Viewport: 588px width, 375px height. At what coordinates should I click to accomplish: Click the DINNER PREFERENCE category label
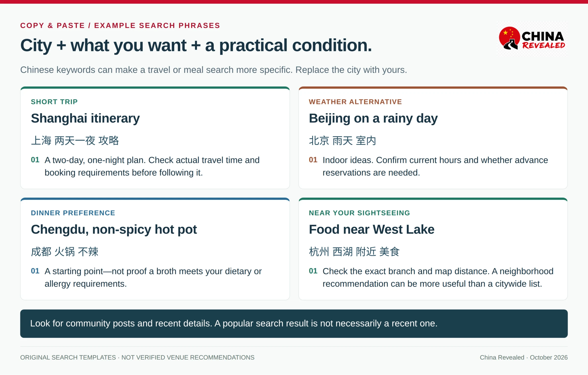[73, 213]
